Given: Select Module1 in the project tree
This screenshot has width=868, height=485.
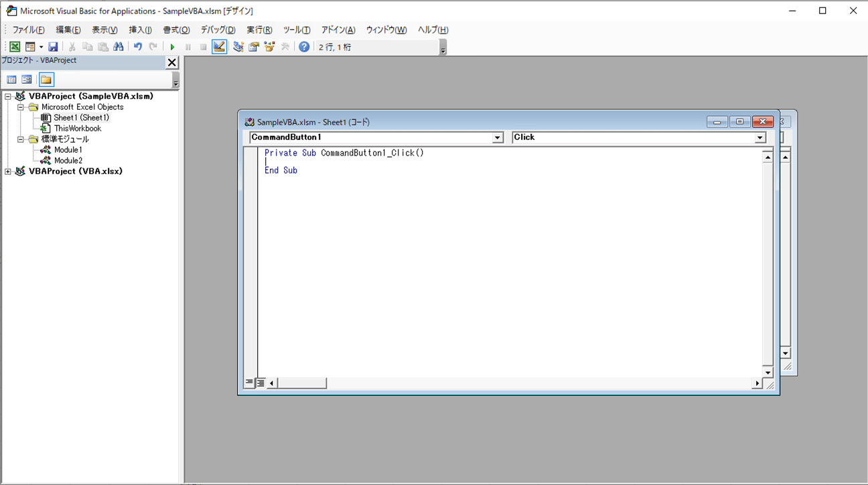Looking at the screenshot, I should click(68, 150).
